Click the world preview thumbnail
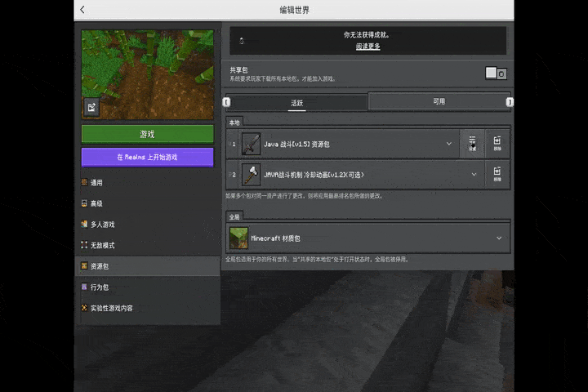The image size is (588, 392). click(x=147, y=74)
